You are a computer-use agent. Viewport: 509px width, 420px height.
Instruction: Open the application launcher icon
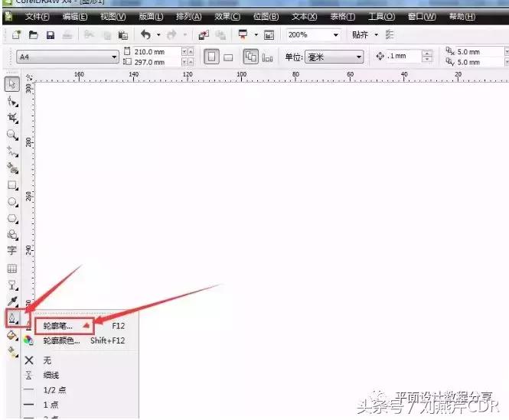(x=243, y=34)
